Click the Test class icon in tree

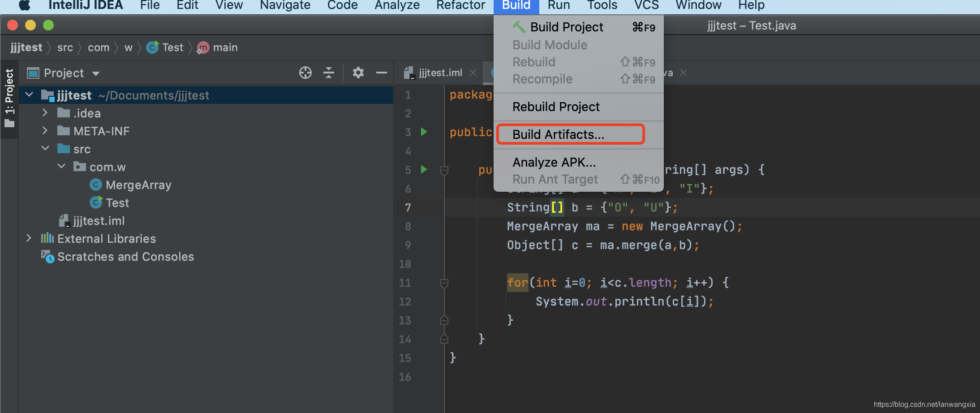(x=96, y=202)
